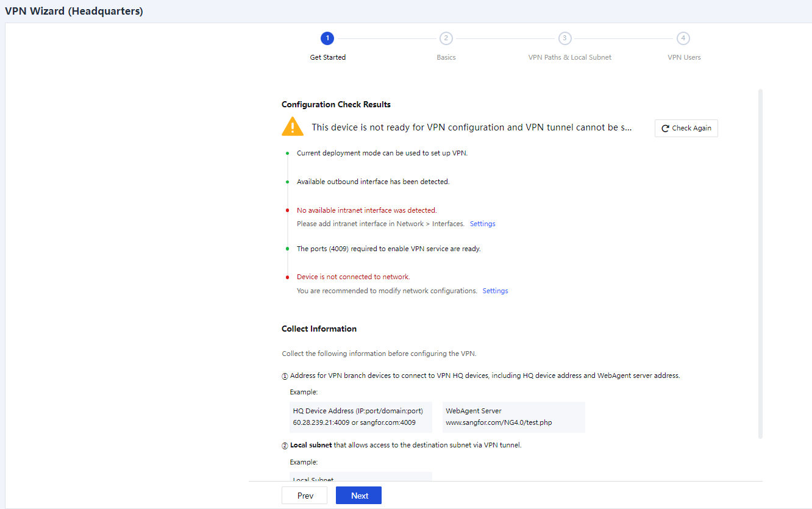Click the WebAgent Server example box
812x509 pixels.
coord(513,417)
